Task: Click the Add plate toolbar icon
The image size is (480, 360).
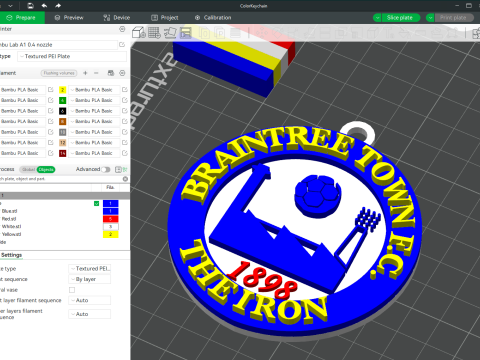Action: point(154,33)
